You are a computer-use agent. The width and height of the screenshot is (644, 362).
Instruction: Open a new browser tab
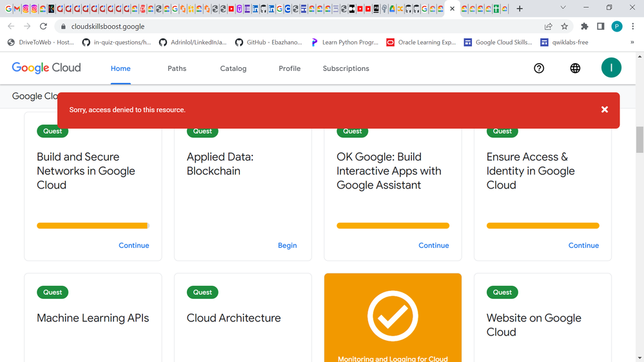click(520, 8)
